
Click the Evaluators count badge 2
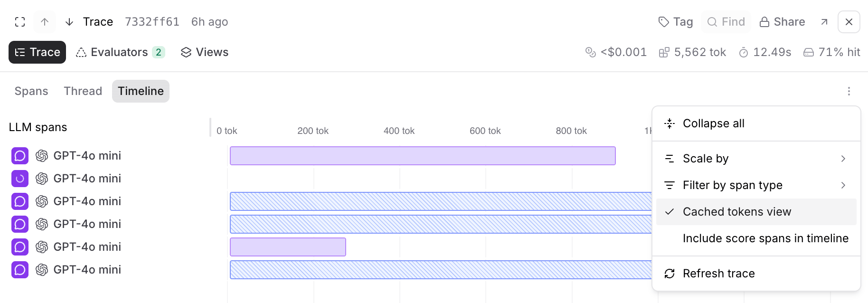click(x=159, y=52)
